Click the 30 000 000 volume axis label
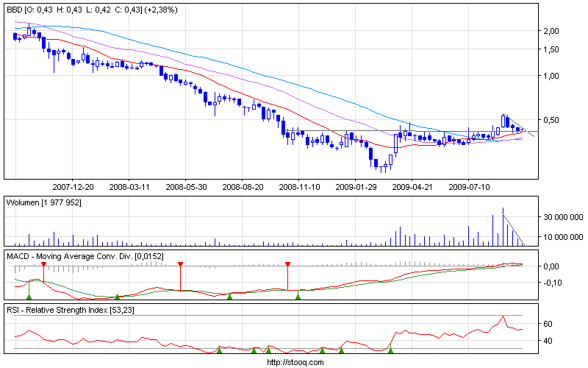The height and width of the screenshot is (368, 588). (562, 217)
